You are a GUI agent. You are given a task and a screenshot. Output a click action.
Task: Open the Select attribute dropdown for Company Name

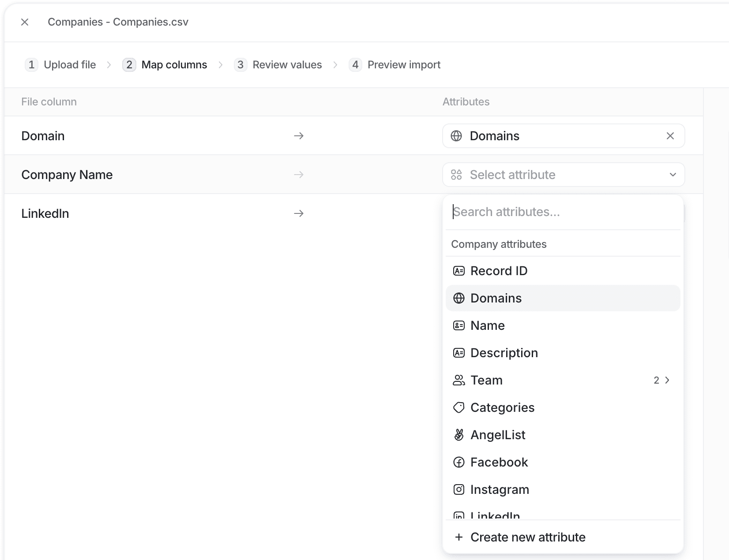[563, 175]
